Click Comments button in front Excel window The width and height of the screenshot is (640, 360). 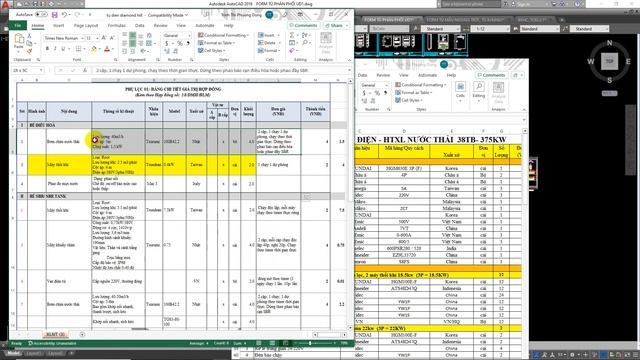(303, 25)
